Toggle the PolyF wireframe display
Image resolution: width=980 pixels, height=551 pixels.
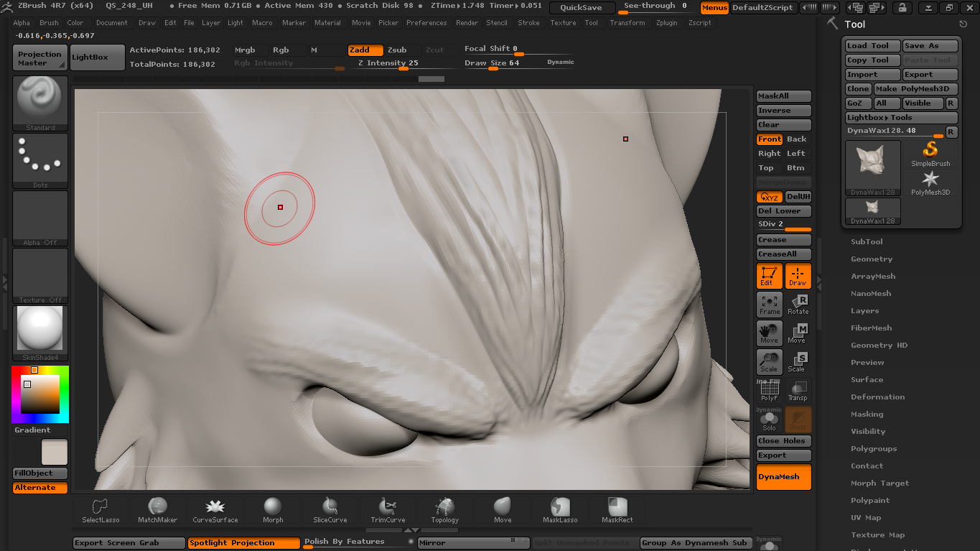[x=770, y=391]
